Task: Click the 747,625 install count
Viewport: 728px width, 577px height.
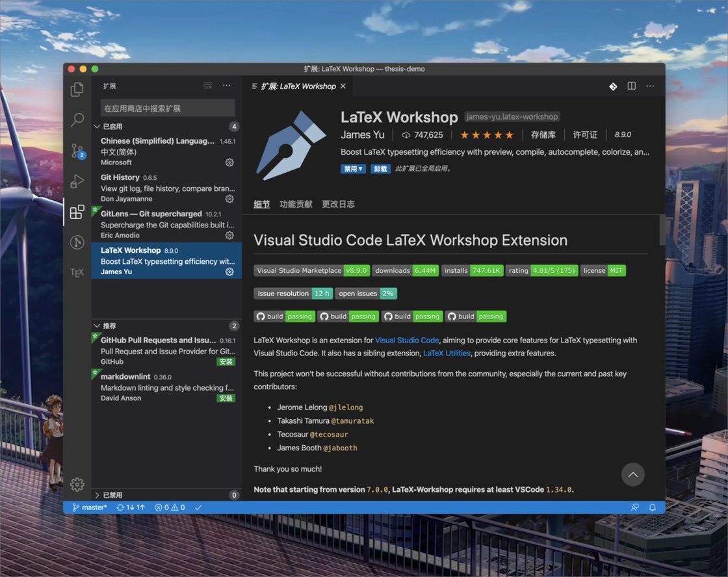Action: [x=422, y=135]
